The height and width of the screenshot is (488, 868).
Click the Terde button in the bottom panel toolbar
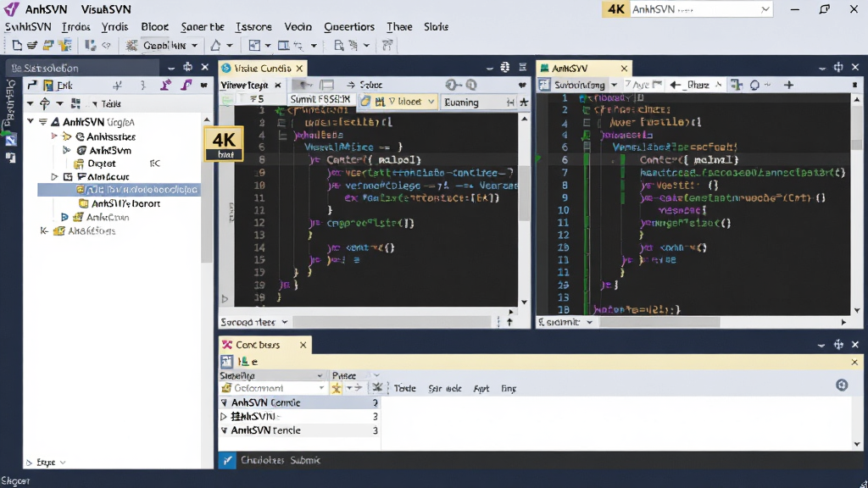point(404,388)
